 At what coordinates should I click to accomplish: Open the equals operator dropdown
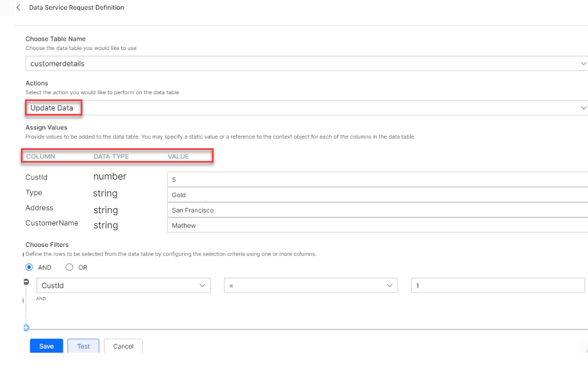[311, 285]
